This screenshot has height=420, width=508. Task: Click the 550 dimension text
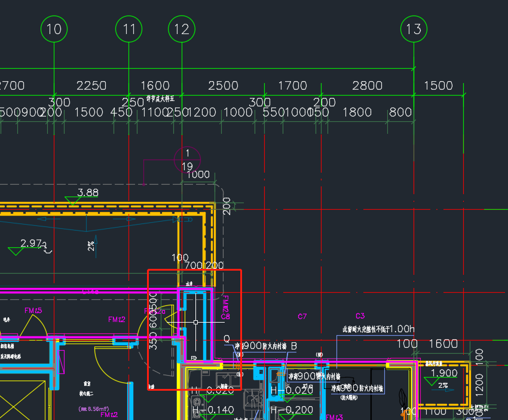point(273,112)
